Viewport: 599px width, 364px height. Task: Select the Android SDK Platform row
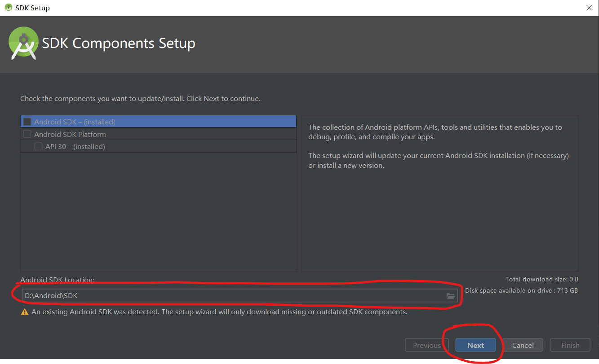point(159,134)
